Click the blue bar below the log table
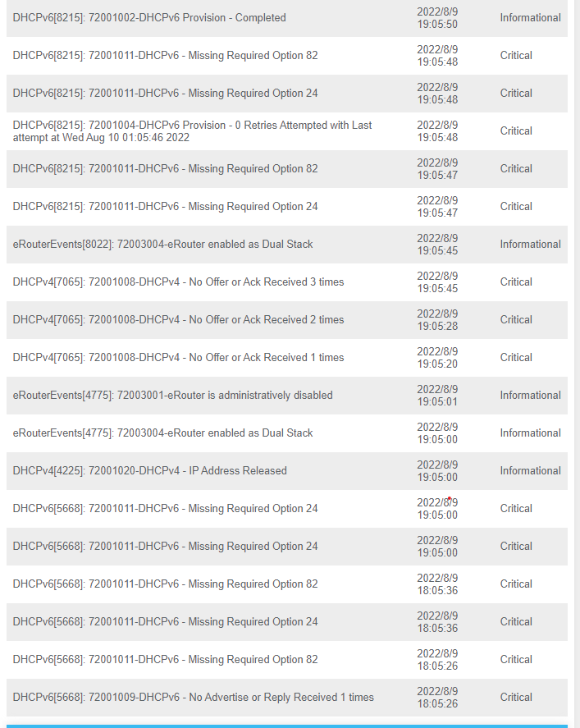580x728 pixels. (x=287, y=726)
